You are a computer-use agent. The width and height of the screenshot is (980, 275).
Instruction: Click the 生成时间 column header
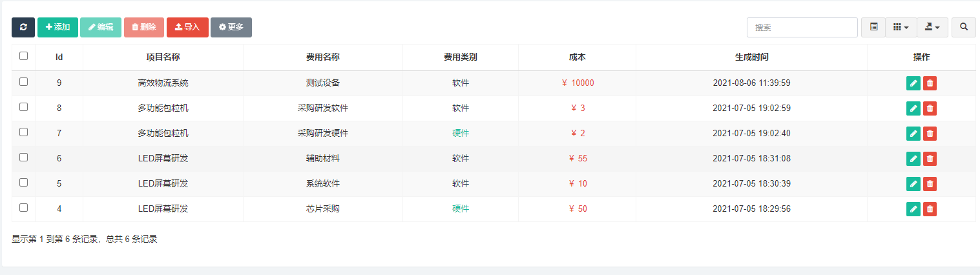[x=751, y=57]
